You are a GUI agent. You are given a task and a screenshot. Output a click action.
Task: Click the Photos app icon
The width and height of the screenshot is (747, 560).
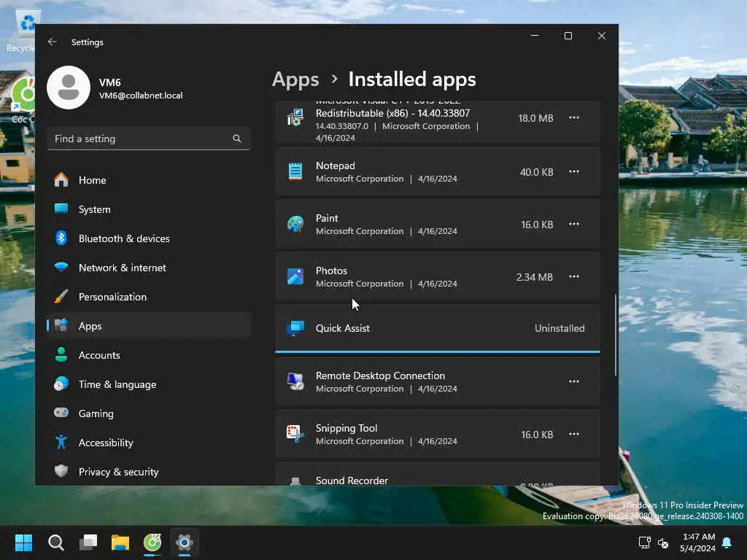pyautogui.click(x=295, y=276)
